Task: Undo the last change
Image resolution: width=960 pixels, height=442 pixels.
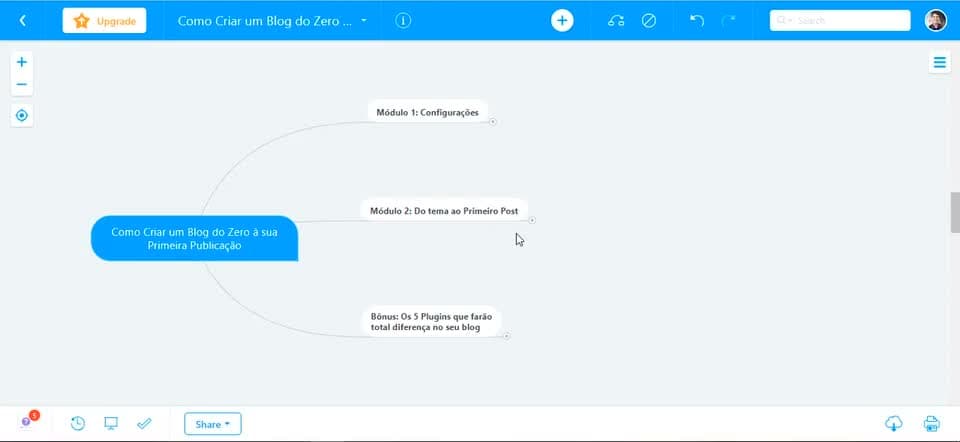Action: 697,20
